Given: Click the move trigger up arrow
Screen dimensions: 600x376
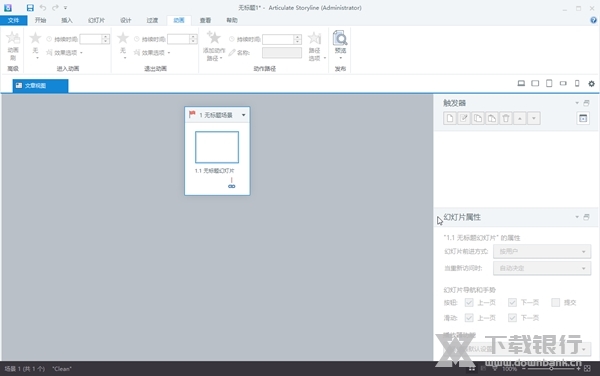Looking at the screenshot, I should click(520, 119).
